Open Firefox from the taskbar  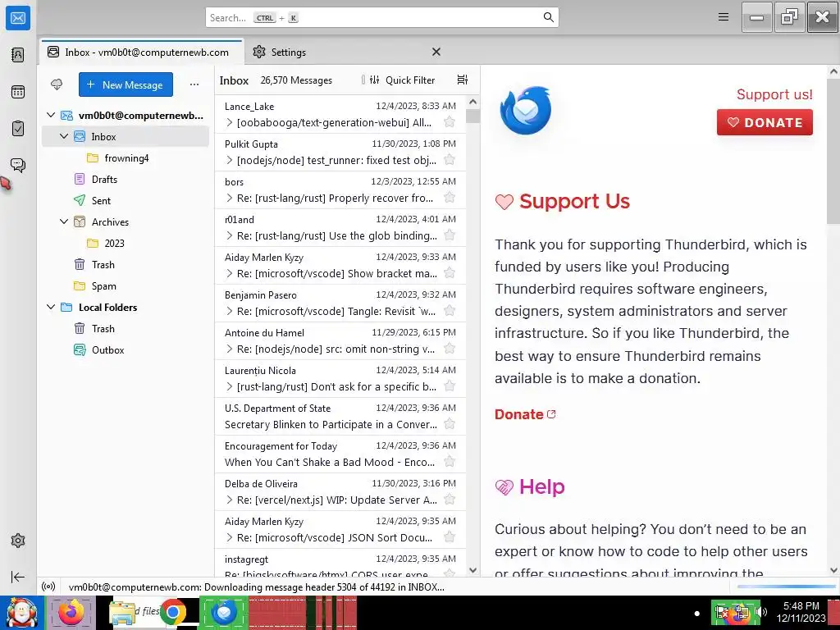pyautogui.click(x=71, y=612)
